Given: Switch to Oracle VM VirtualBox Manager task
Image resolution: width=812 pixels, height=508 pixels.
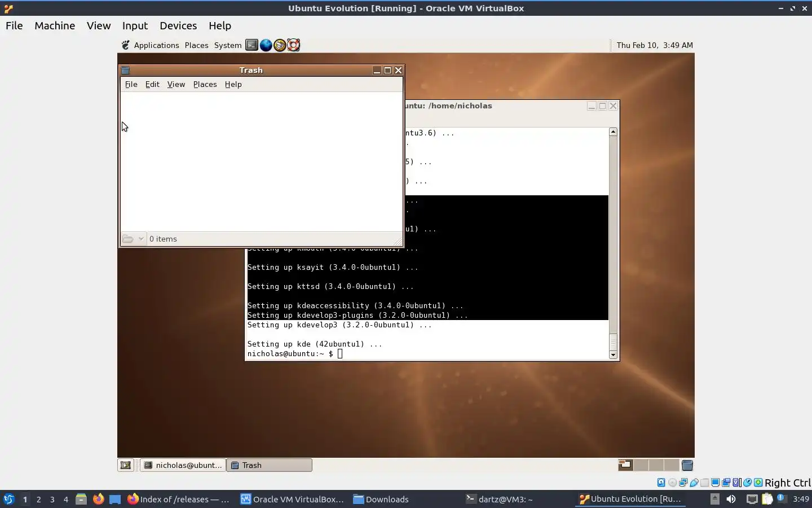Looking at the screenshot, I should point(292,499).
